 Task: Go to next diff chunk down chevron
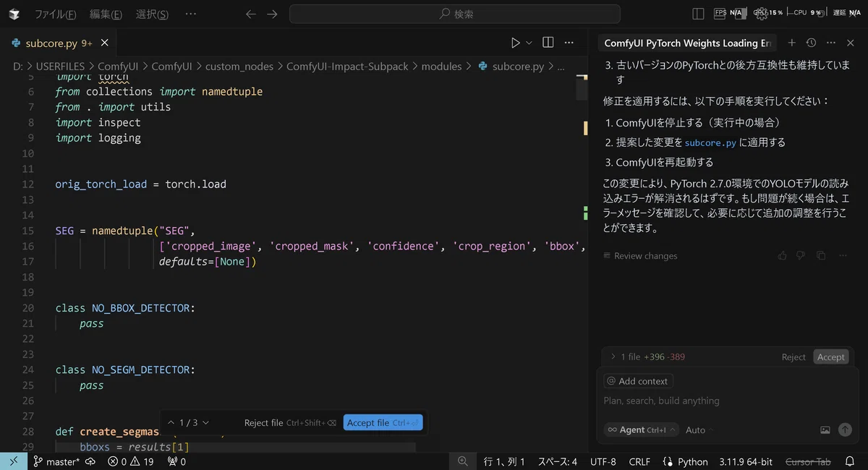(x=205, y=422)
